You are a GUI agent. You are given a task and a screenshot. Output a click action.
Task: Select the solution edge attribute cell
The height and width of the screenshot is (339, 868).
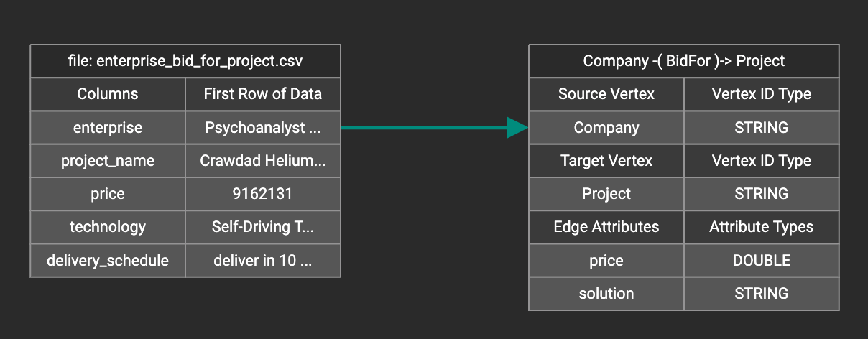tap(606, 293)
